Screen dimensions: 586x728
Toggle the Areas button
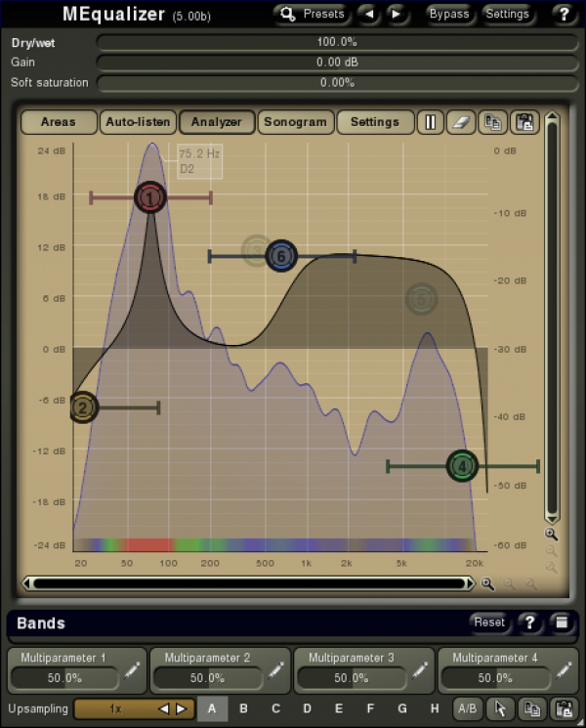59,122
